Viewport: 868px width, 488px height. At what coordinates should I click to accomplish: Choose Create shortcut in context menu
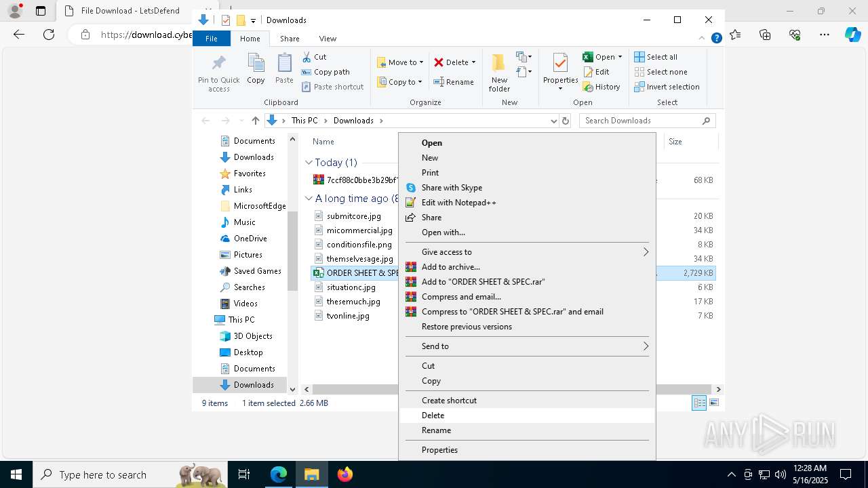pyautogui.click(x=526, y=401)
